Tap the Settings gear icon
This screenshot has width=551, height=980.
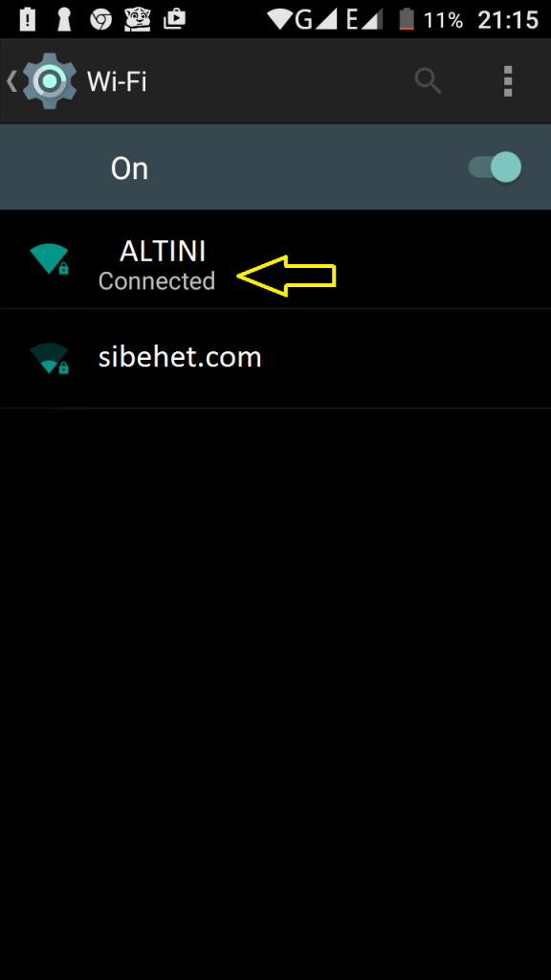[50, 81]
